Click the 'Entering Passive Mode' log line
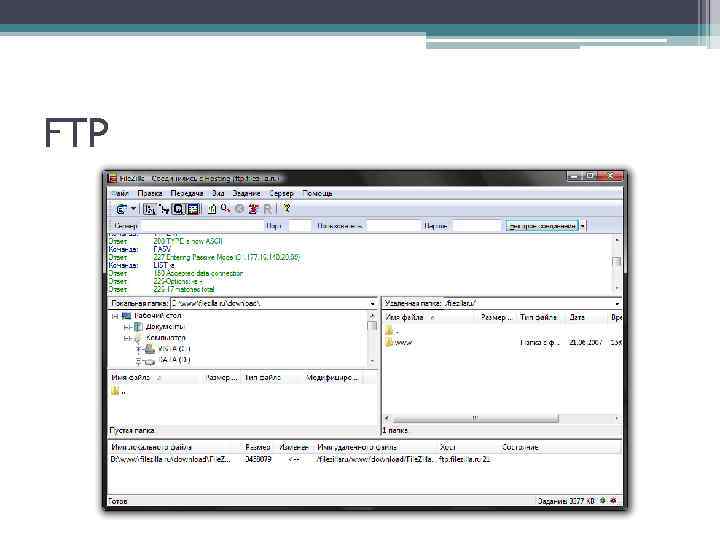 pos(227,258)
